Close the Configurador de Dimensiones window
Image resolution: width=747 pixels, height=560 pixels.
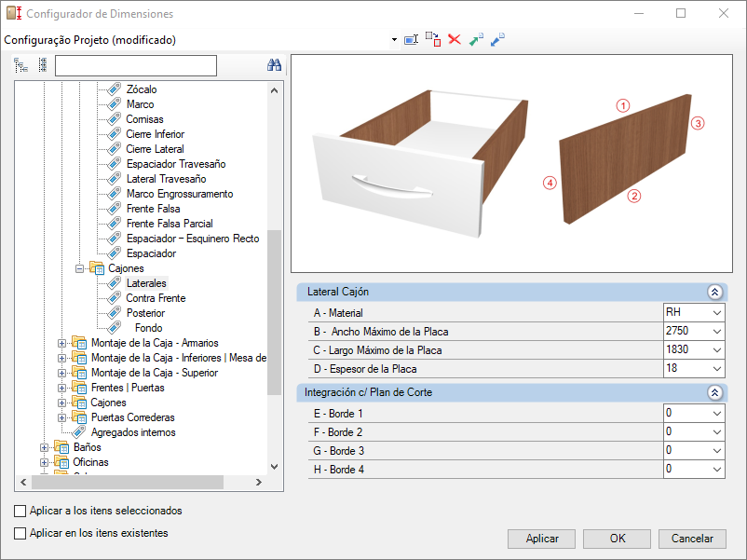coord(723,13)
